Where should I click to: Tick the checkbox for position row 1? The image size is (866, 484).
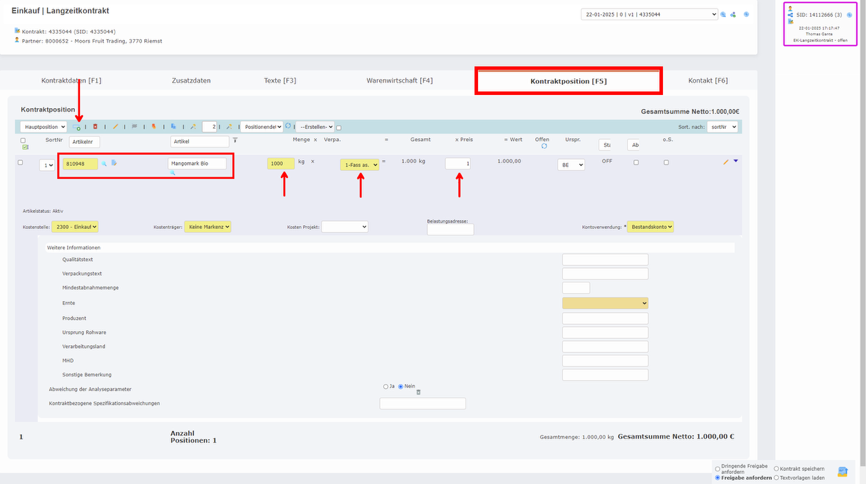pyautogui.click(x=20, y=163)
